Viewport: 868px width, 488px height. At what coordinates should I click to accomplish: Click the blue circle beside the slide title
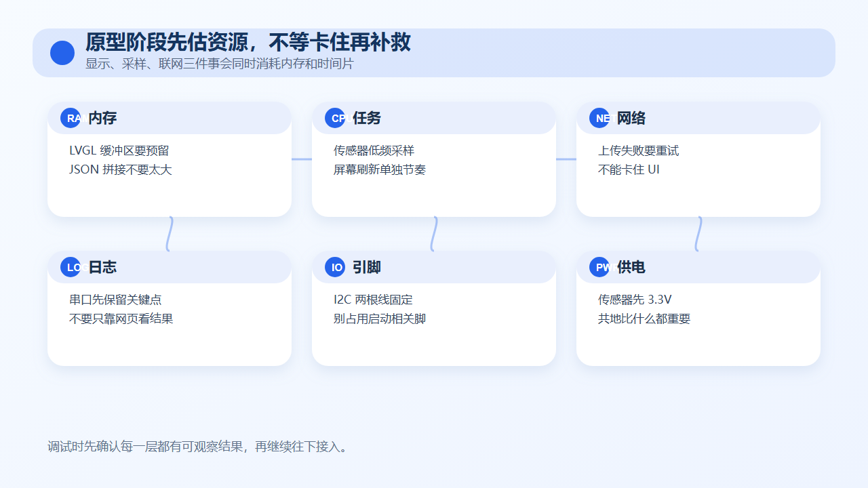tap(62, 53)
